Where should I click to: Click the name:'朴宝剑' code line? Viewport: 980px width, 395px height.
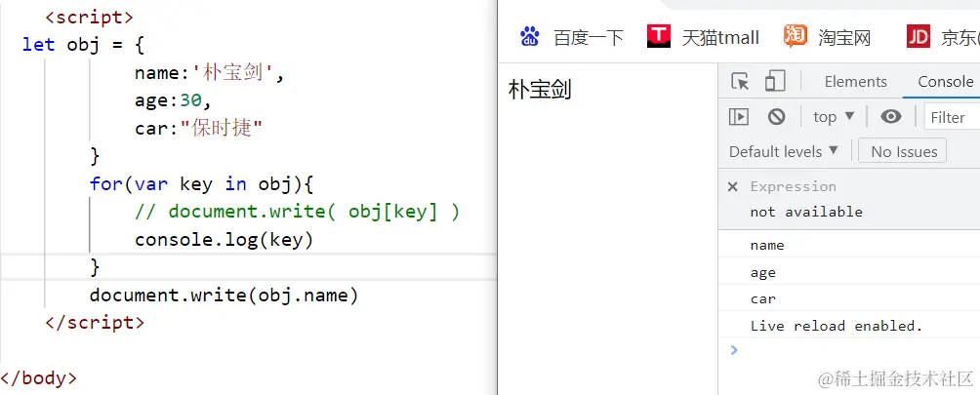coord(210,73)
